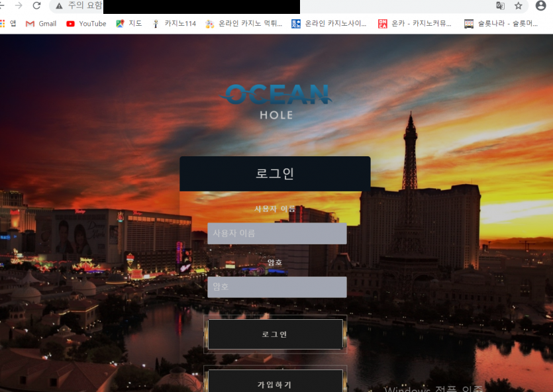
Task: Click the 암호 password field
Action: point(277,287)
